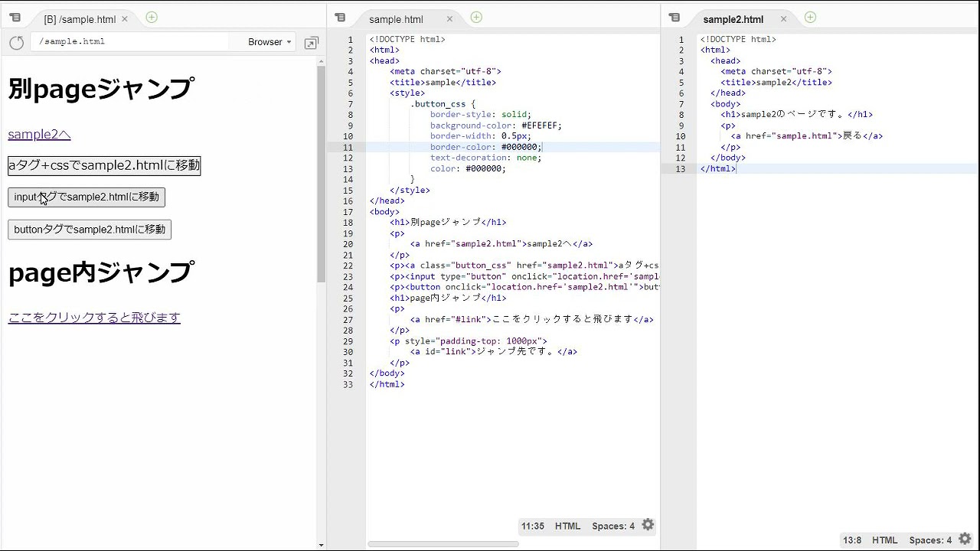Click <a href="sample.html">戻る</a> line
The image size is (980, 551).
806,136
